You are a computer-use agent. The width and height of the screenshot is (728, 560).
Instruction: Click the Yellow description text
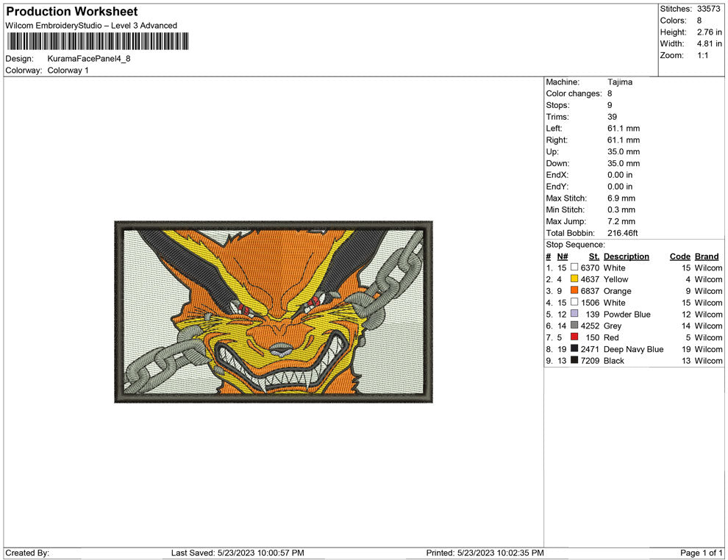pyautogui.click(x=615, y=279)
